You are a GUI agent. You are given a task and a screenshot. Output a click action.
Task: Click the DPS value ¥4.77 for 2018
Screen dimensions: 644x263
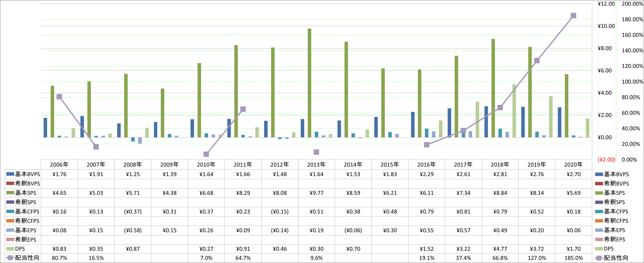[x=500, y=249]
